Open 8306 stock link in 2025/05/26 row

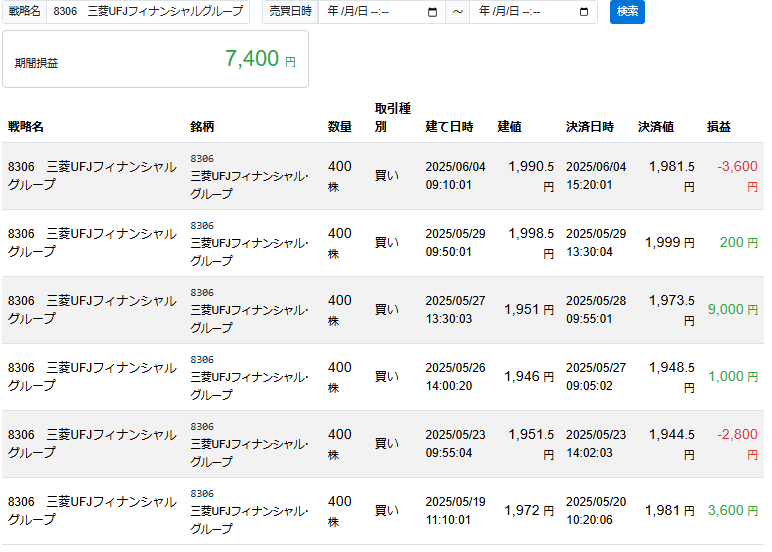click(202, 359)
